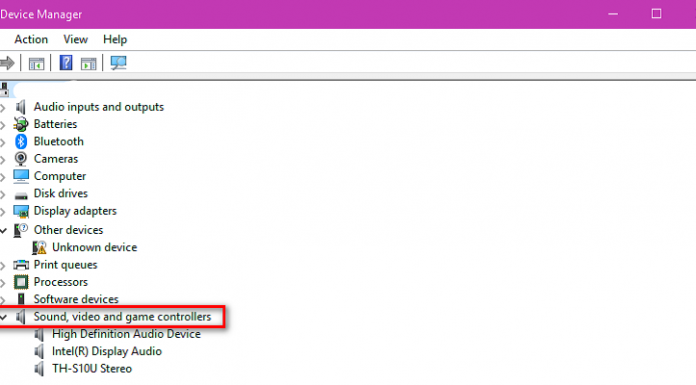The height and width of the screenshot is (385, 696).
Task: Click the root computer node icon
Action: click(4, 89)
